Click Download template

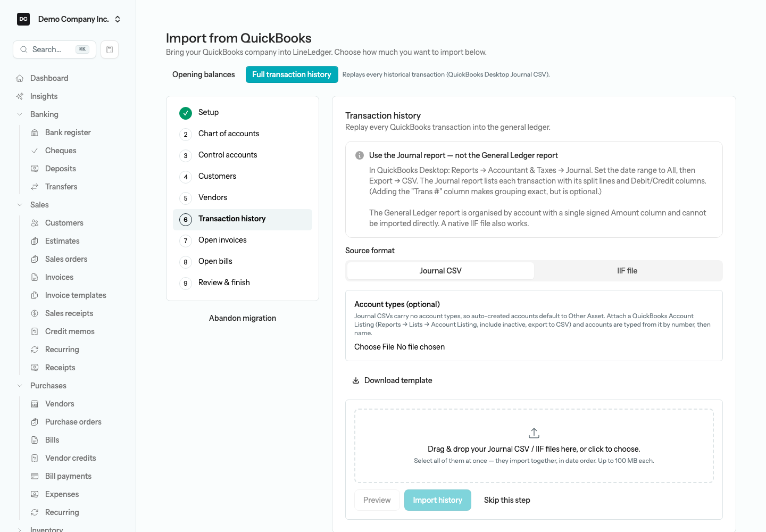pyautogui.click(x=392, y=380)
